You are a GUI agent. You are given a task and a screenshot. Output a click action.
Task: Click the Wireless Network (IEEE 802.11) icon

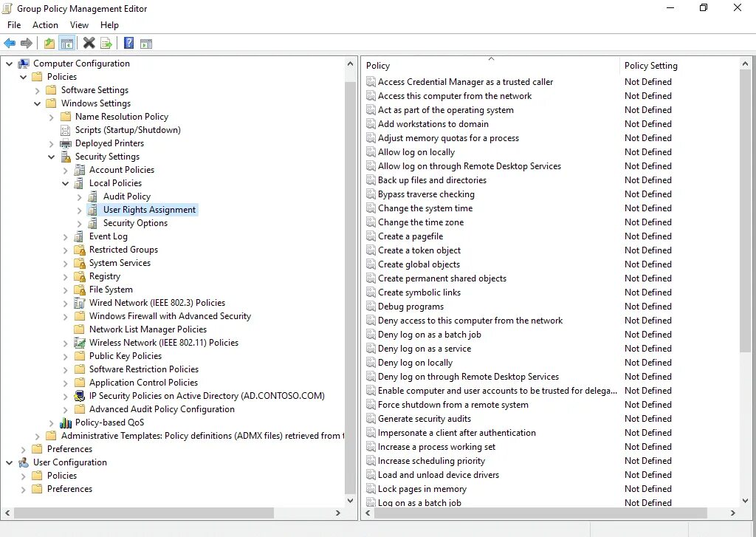point(80,343)
